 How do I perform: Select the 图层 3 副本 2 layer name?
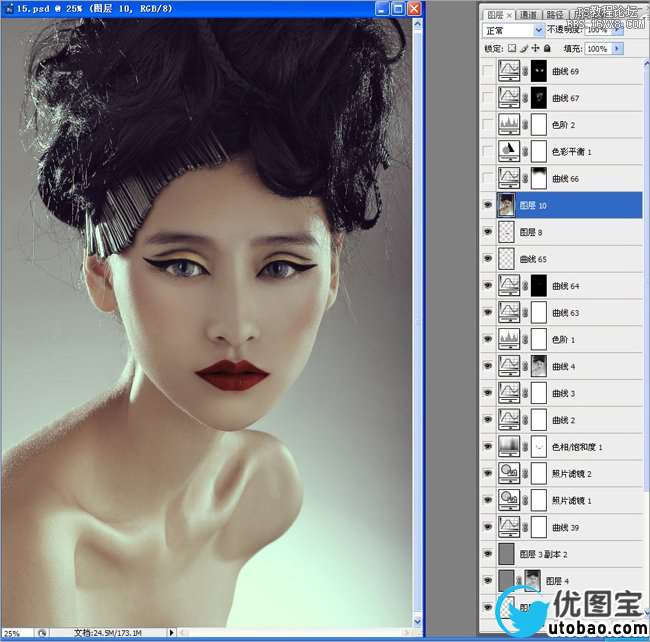(x=543, y=555)
